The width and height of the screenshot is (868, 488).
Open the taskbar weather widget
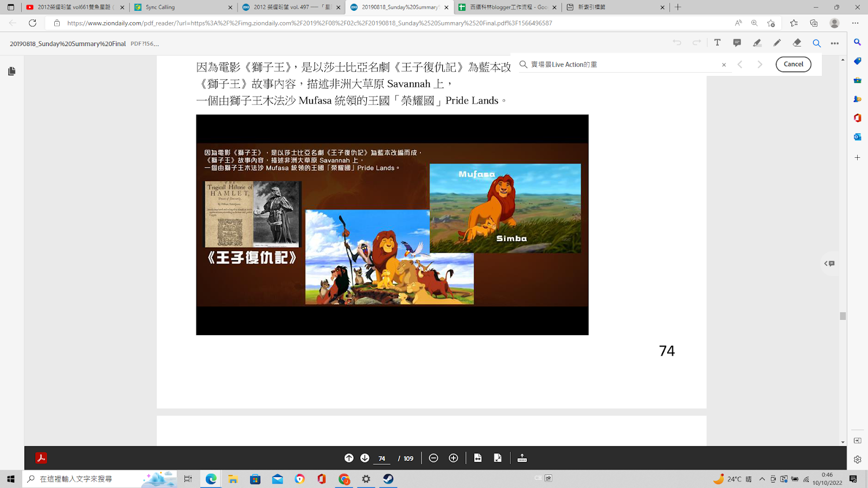732,479
